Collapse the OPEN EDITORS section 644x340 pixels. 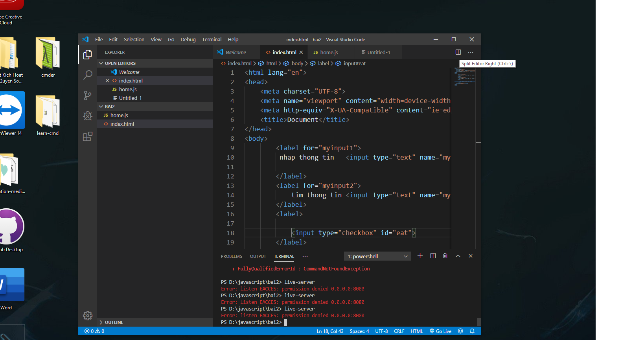coord(120,63)
